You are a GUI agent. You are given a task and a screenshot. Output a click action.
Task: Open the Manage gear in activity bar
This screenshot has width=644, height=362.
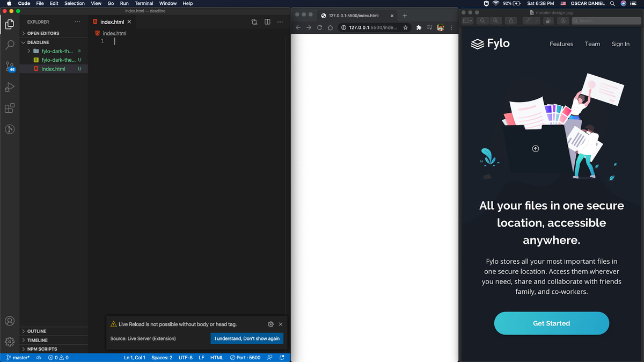tap(10, 342)
